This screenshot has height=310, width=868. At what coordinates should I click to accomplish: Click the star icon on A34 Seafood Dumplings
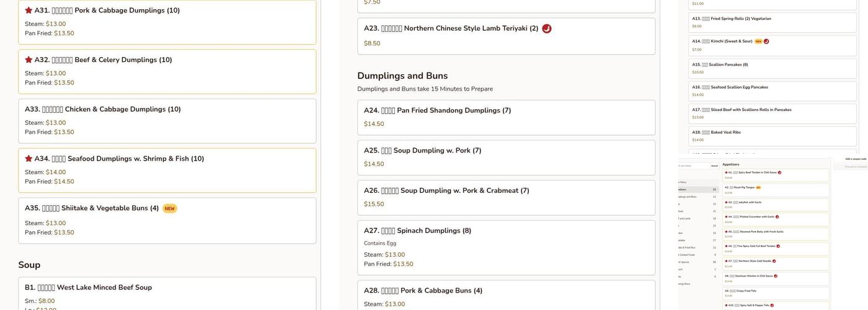[x=29, y=159]
